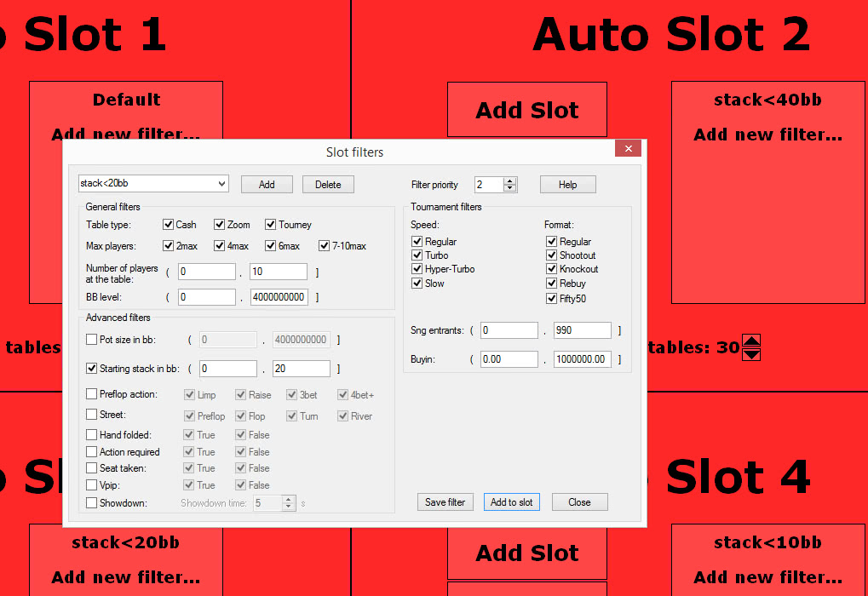This screenshot has width=868, height=596.
Task: Enable the Vpip advanced filter
Action: 91,484
